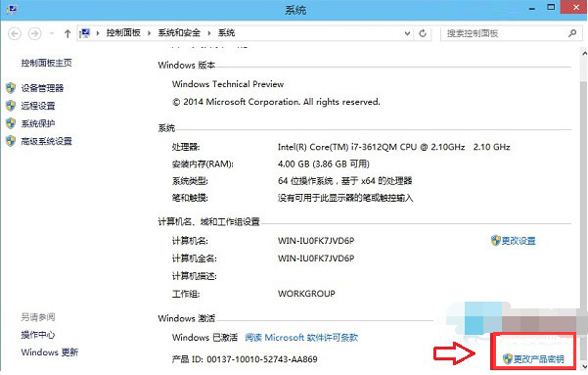The width and height of the screenshot is (588, 375).
Task: Open the address bar history dropdown
Action: click(x=407, y=33)
